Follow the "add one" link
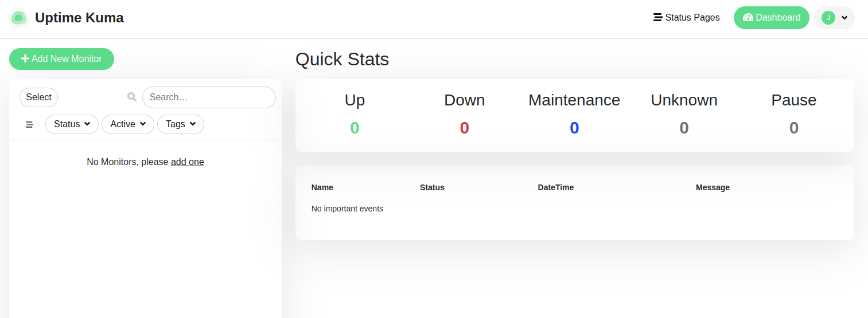Screen dimensions: 868x318 pos(188,162)
